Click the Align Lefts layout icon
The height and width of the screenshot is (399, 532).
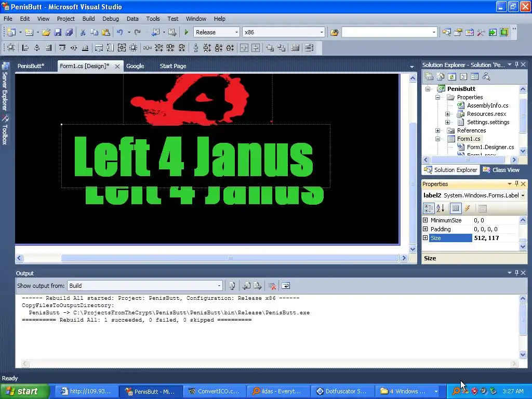point(25,48)
